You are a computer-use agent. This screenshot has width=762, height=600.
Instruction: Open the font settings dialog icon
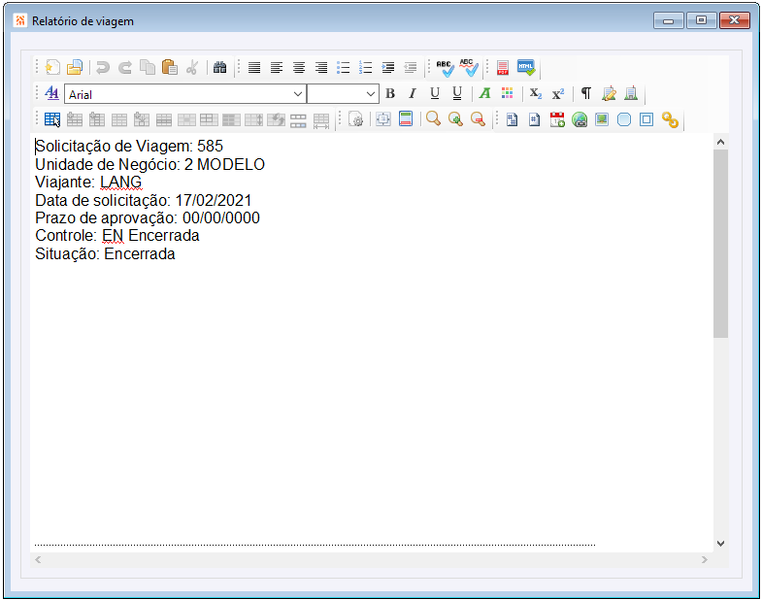52,93
